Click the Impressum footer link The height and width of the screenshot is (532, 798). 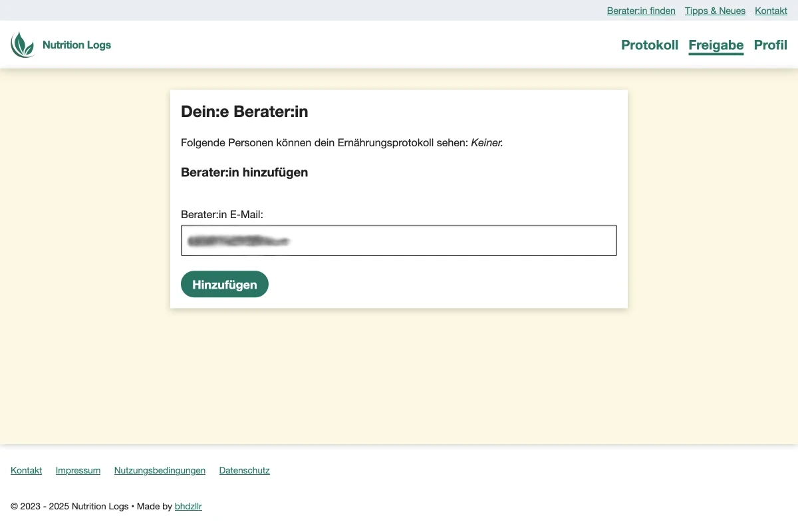coord(78,470)
